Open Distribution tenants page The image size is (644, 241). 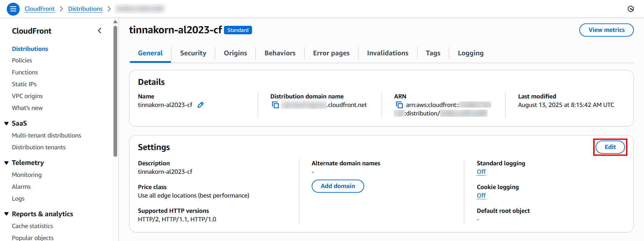(x=39, y=147)
